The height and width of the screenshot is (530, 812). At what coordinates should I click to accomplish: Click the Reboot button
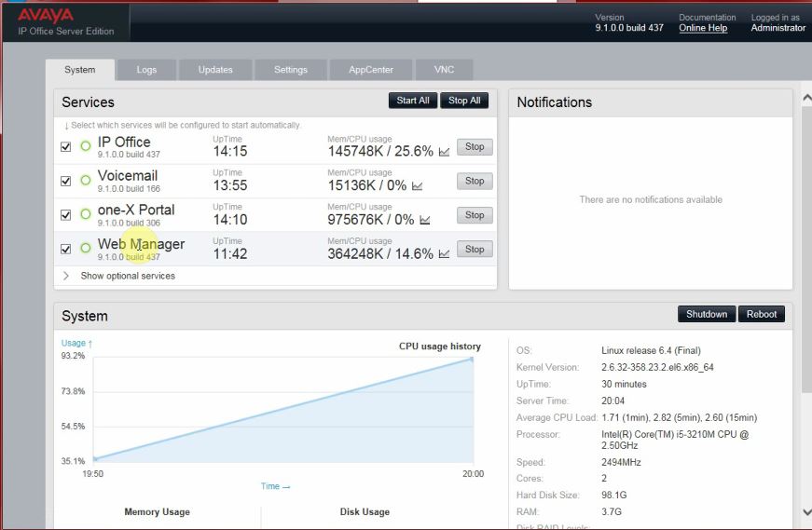tap(762, 314)
